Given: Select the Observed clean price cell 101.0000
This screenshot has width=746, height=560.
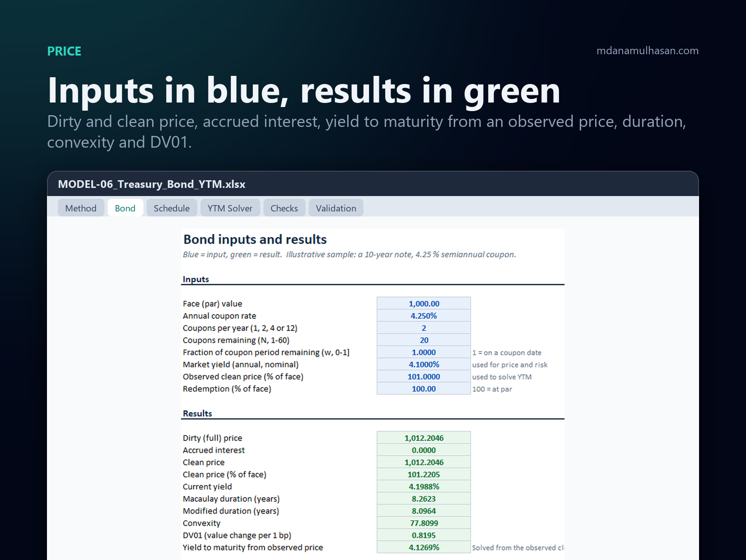Looking at the screenshot, I should coord(424,377).
